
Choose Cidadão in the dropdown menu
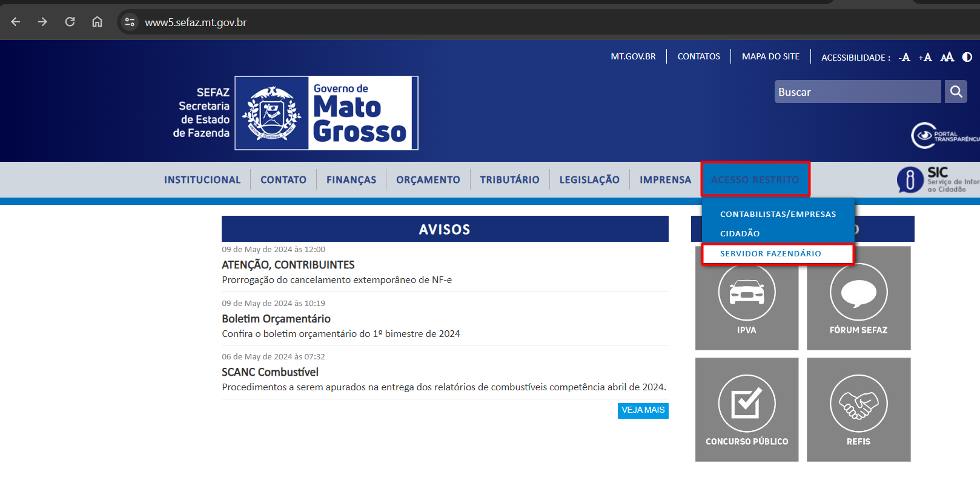(x=740, y=234)
